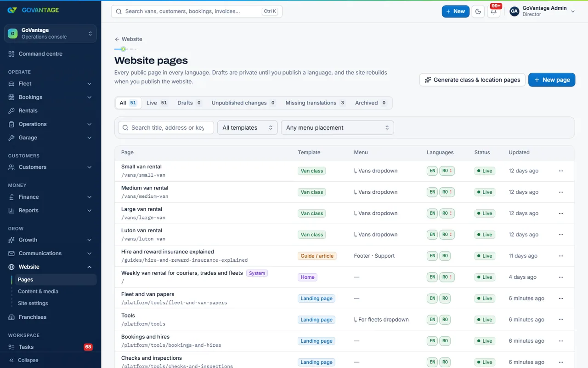Click the Command centre grid icon
Viewport: 588px width, 368px height.
(11, 54)
